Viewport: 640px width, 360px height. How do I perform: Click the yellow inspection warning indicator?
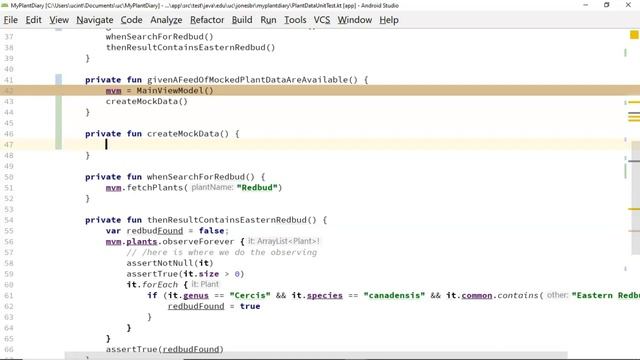pos(634,35)
